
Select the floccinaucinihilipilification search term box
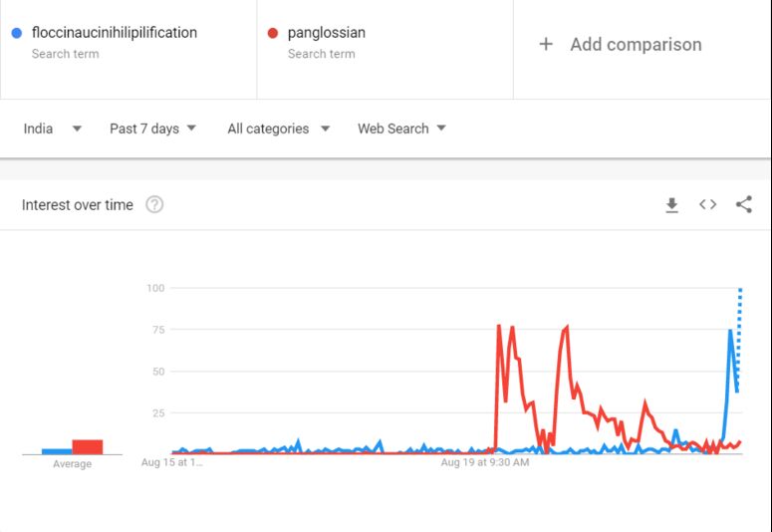tap(129, 49)
